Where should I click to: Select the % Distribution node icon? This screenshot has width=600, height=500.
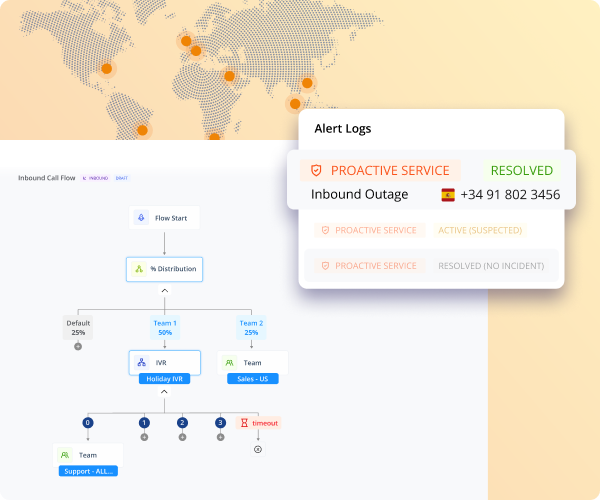coord(139,268)
